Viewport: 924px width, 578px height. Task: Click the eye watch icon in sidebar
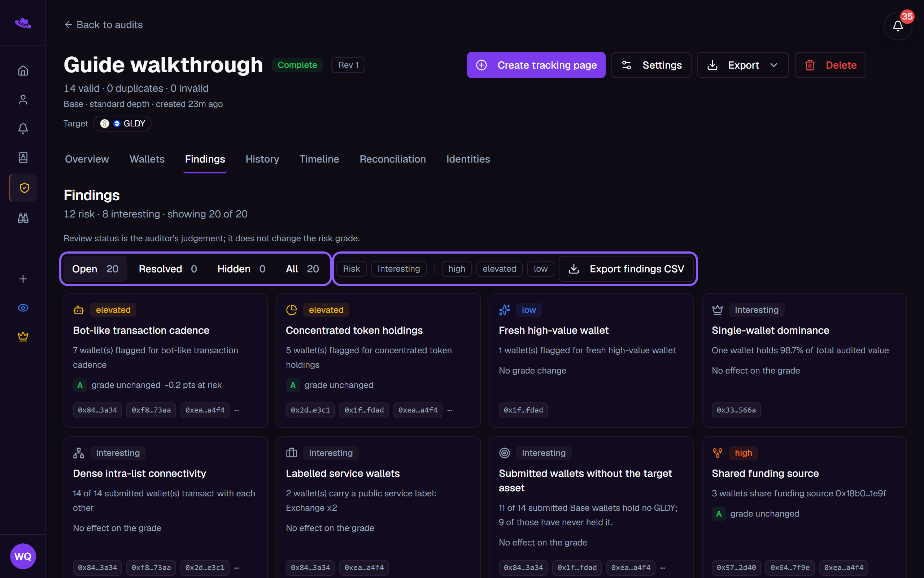point(23,308)
